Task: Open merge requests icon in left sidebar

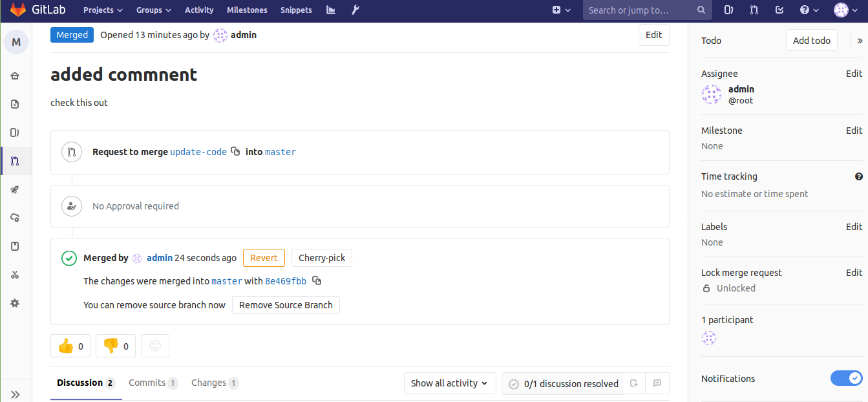Action: 16,161
